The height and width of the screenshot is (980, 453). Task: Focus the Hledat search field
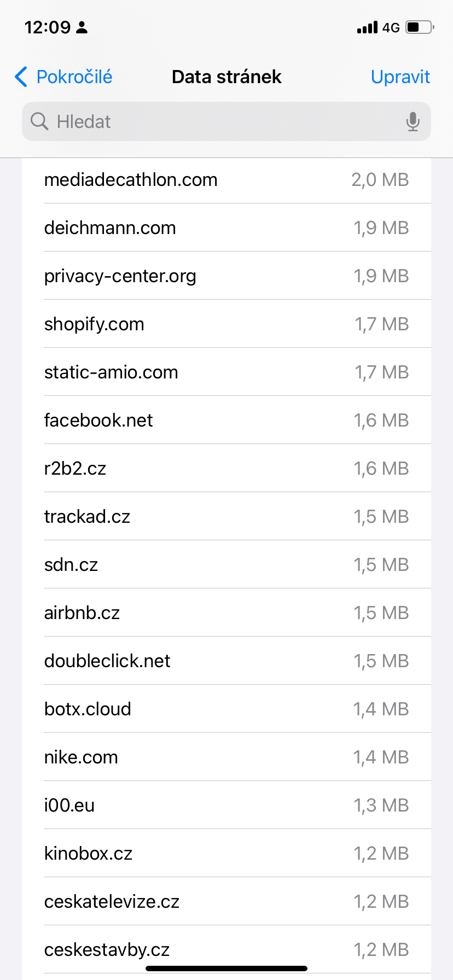tap(219, 121)
